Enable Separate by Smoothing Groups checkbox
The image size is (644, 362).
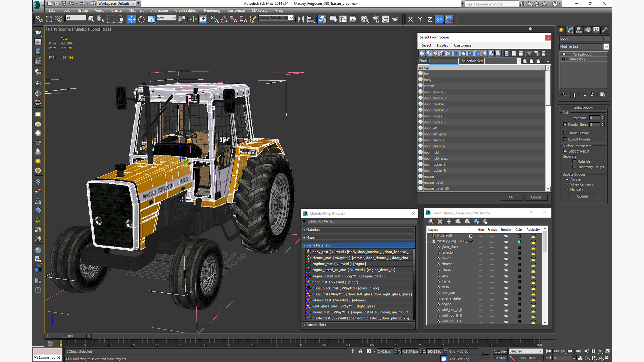point(574,167)
